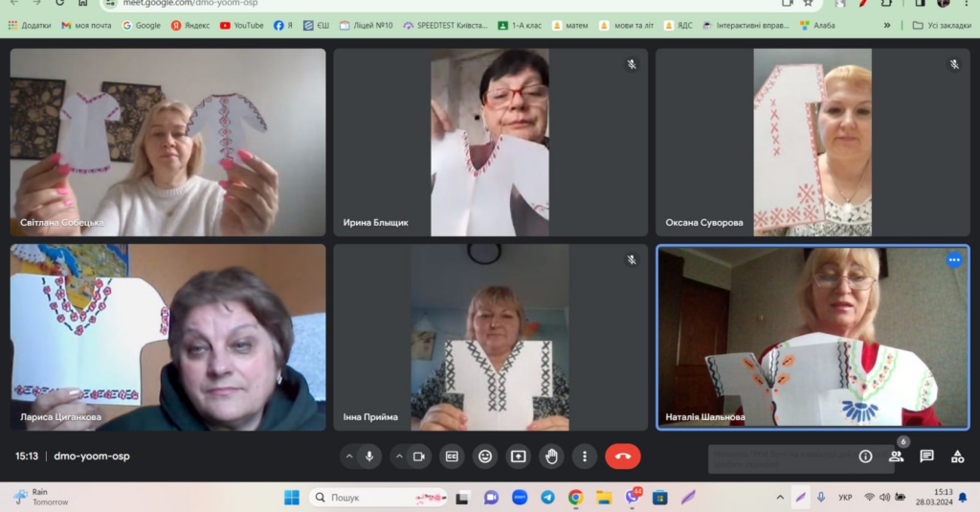Open File Explorer from the taskbar
Viewport: 980px width, 512px height.
pyautogui.click(x=604, y=498)
